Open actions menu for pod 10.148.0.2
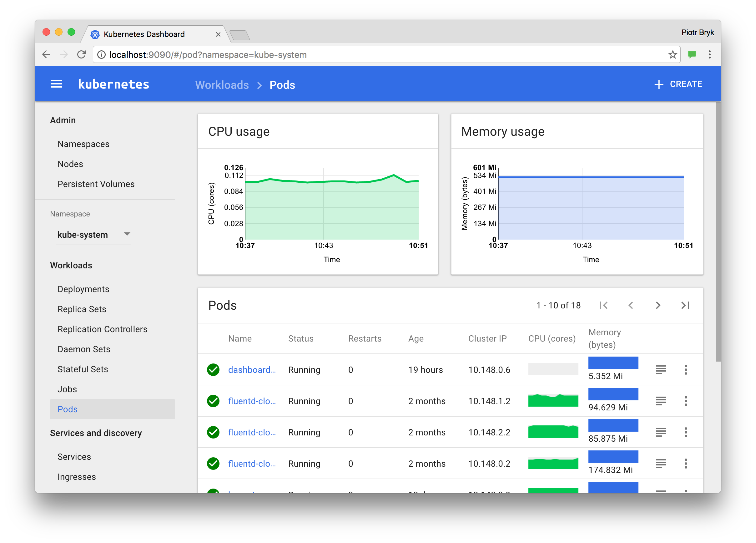 686,464
